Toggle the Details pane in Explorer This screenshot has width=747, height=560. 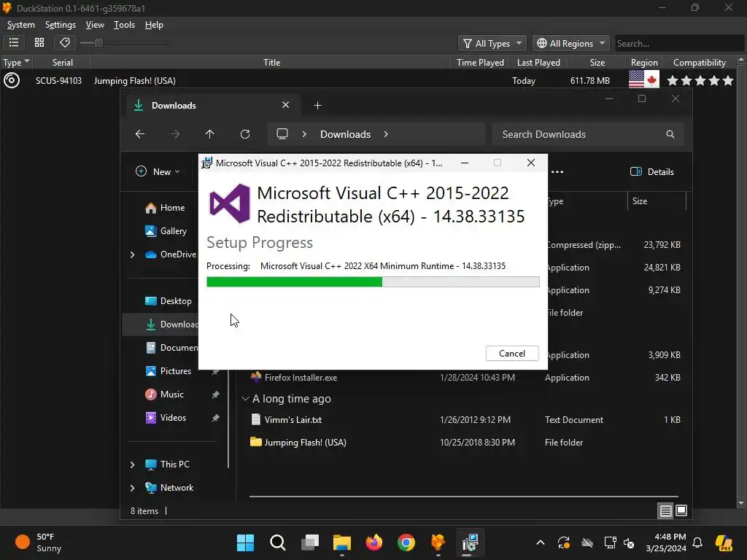652,172
